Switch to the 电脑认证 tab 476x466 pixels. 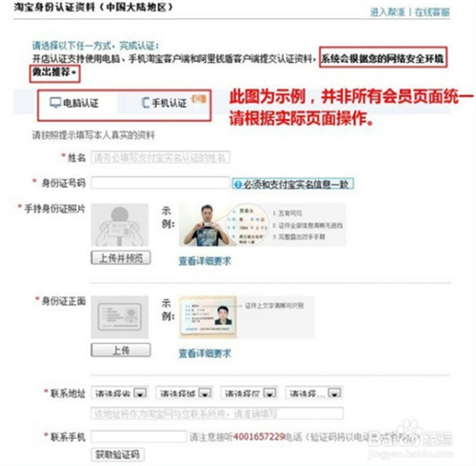click(x=75, y=103)
